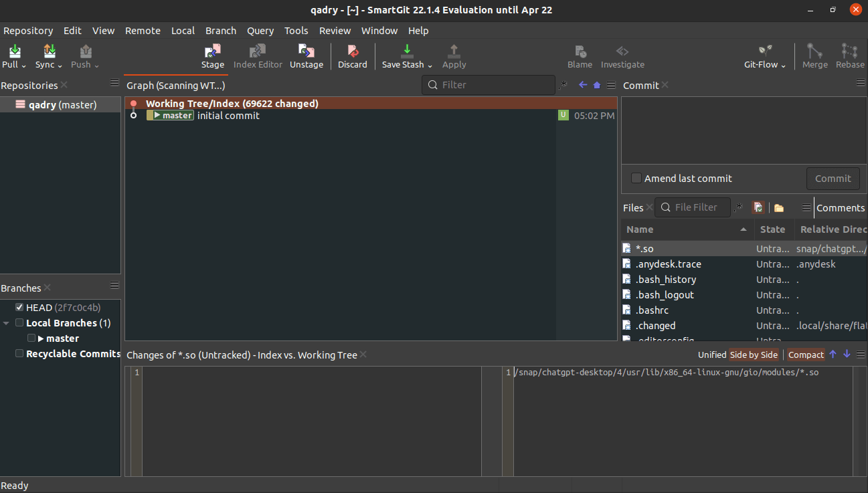This screenshot has height=493, width=868.
Task: Select the Working Tree/Index row in graph
Action: pos(371,104)
